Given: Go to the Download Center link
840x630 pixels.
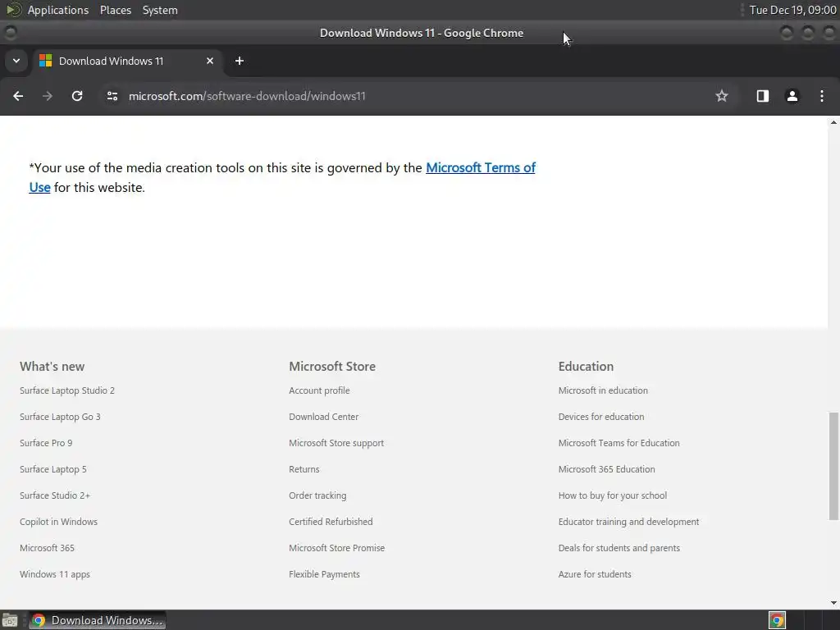Looking at the screenshot, I should (323, 417).
